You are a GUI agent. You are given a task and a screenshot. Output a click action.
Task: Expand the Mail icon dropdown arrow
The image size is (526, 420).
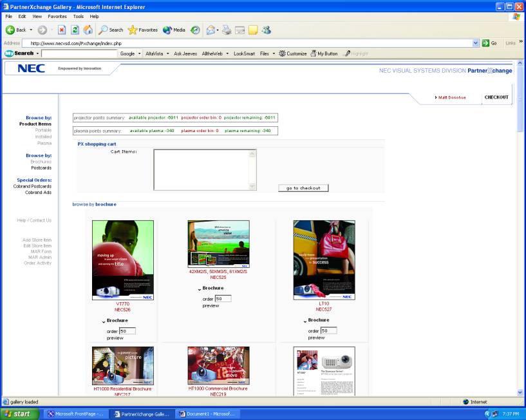[218, 30]
